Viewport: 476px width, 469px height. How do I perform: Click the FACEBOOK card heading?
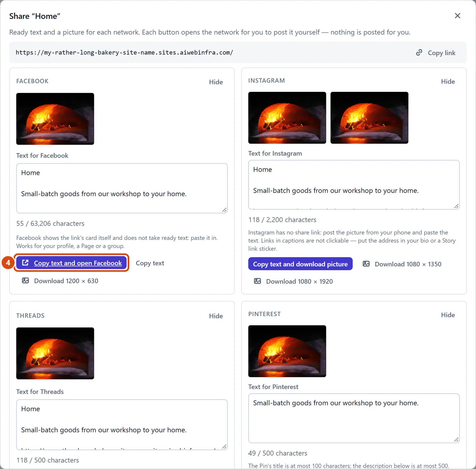coord(32,81)
